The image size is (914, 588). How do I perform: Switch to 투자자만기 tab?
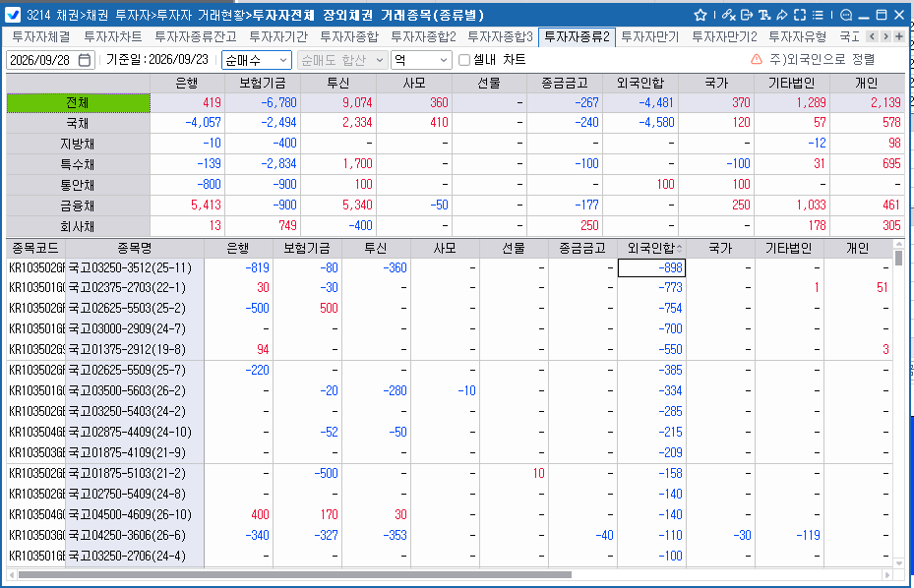pos(650,36)
